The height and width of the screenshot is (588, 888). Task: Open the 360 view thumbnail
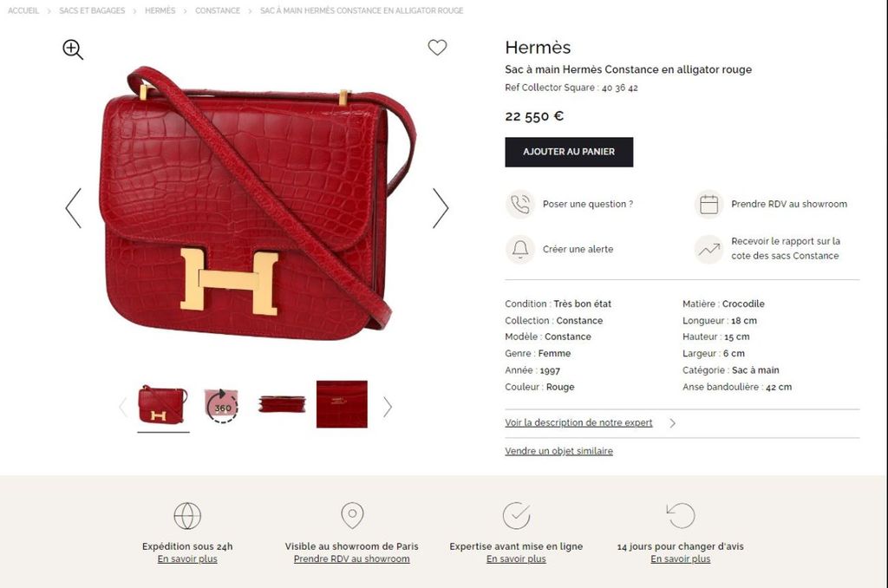click(222, 406)
